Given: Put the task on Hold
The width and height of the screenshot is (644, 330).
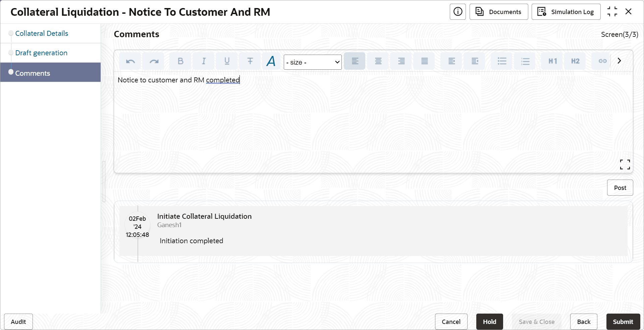Looking at the screenshot, I should pos(490,322).
